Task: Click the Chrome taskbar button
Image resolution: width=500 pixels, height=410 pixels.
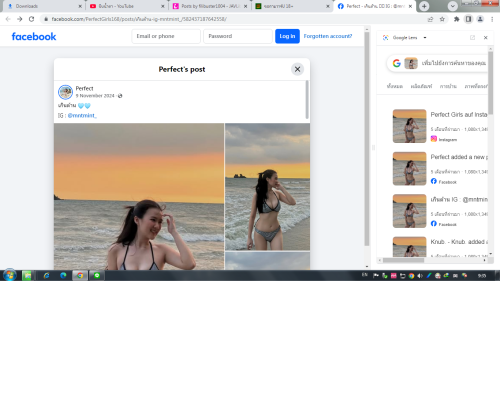Action: [x=80, y=275]
